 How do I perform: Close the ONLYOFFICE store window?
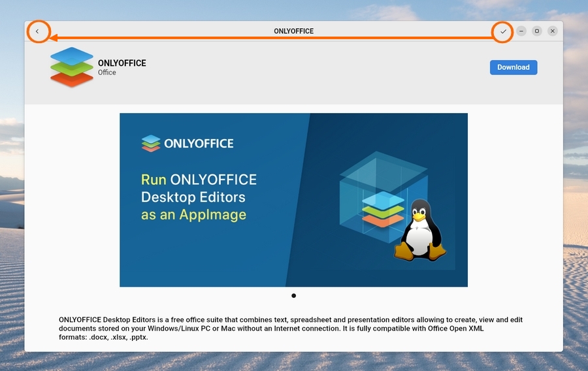point(553,31)
